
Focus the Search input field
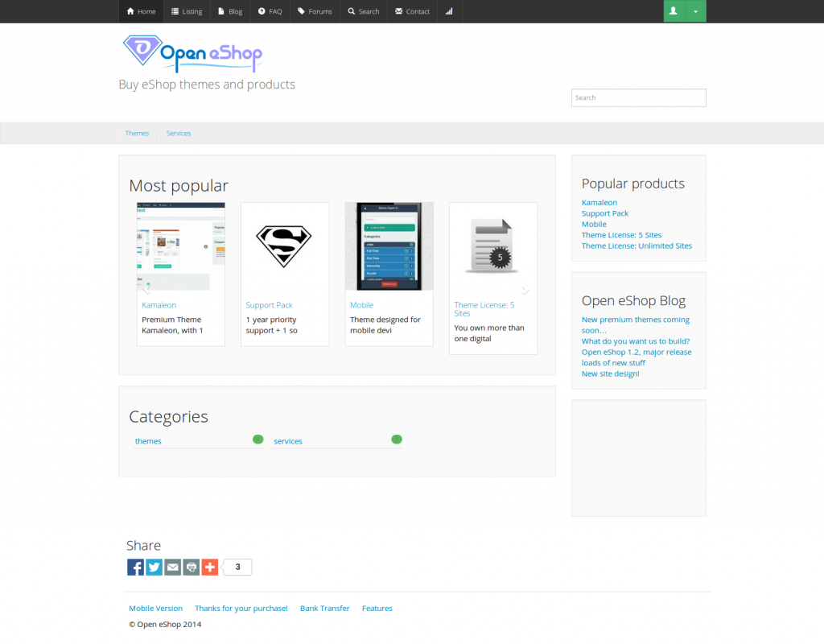pos(638,97)
